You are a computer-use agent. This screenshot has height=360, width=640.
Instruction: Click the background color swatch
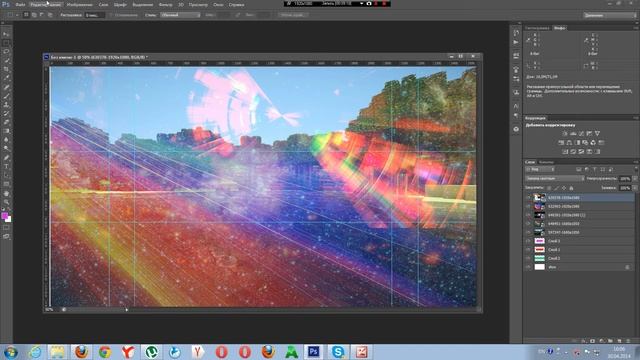9,220
